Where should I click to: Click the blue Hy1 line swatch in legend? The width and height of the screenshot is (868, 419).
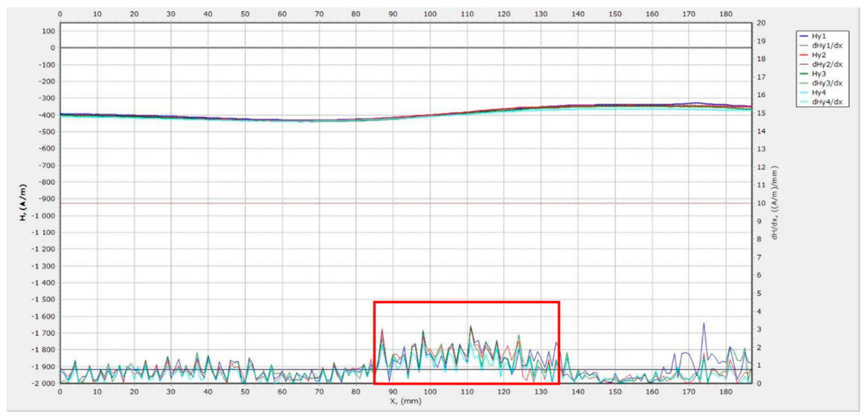(x=804, y=36)
